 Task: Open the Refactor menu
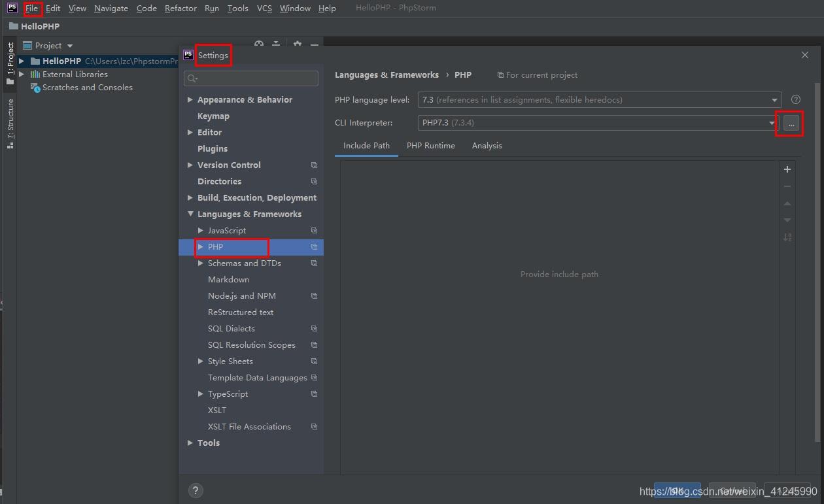180,8
